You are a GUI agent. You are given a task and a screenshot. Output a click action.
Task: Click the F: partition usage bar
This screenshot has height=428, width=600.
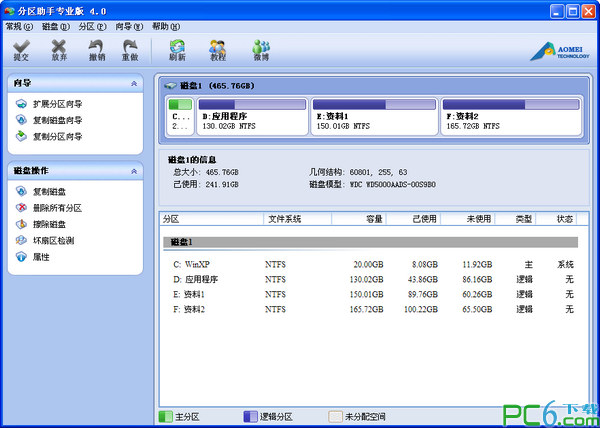[x=511, y=104]
